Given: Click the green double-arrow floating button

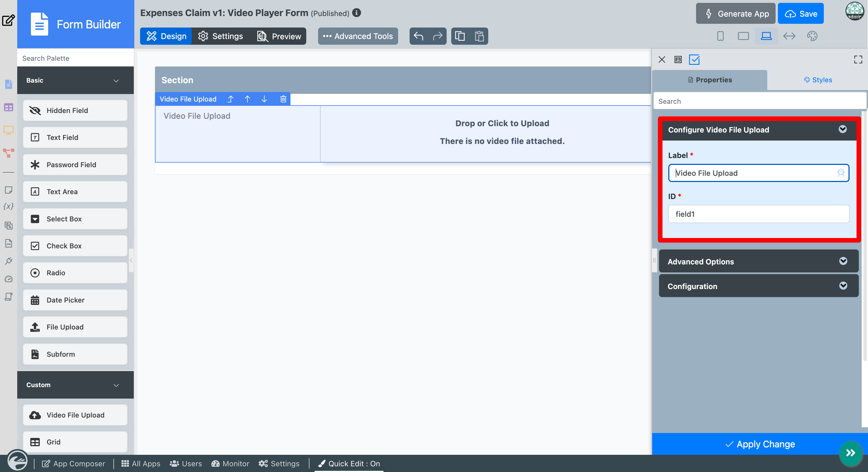Looking at the screenshot, I should point(850,453).
